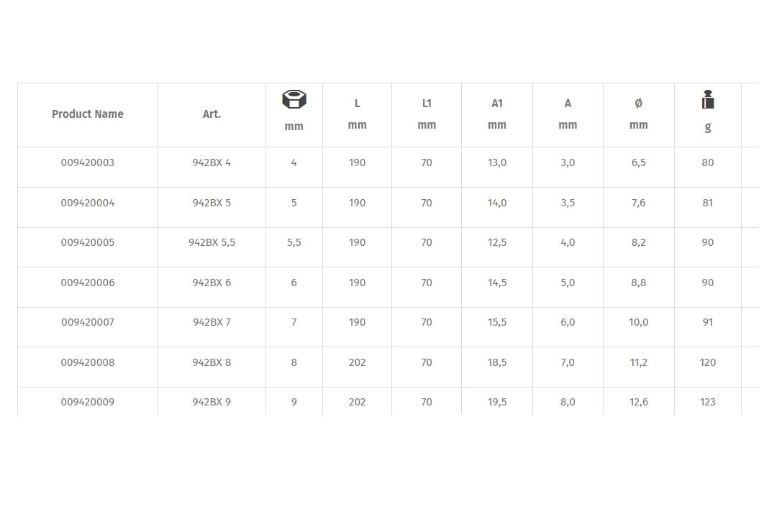
Task: Open product 009420008
Action: coord(88,363)
